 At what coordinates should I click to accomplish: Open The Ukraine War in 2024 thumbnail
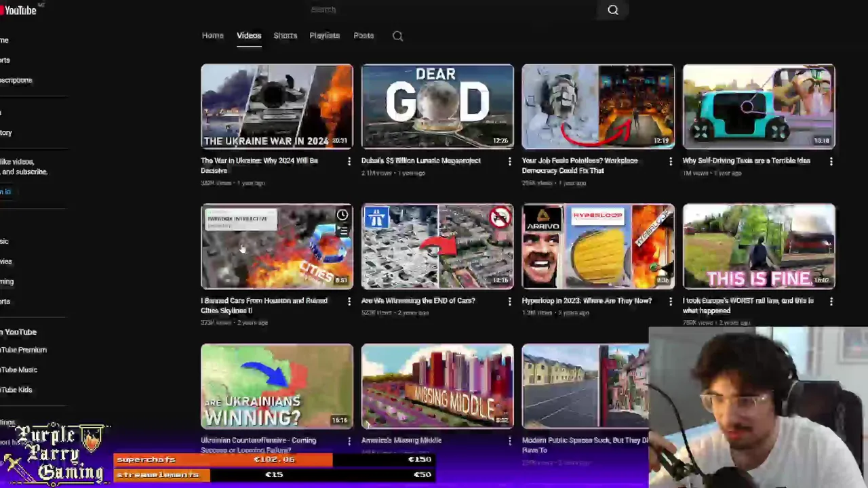point(277,106)
